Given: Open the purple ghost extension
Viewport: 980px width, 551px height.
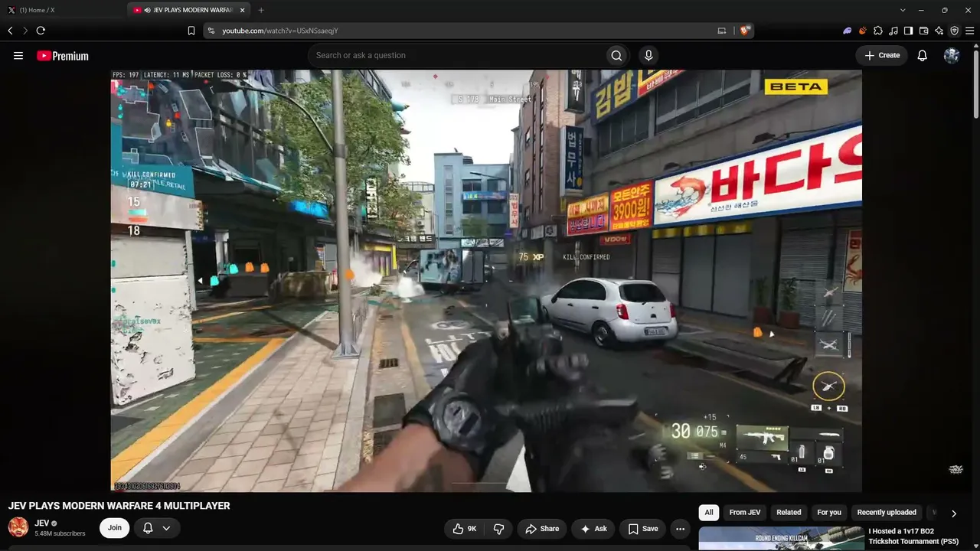Looking at the screenshot, I should [x=847, y=31].
